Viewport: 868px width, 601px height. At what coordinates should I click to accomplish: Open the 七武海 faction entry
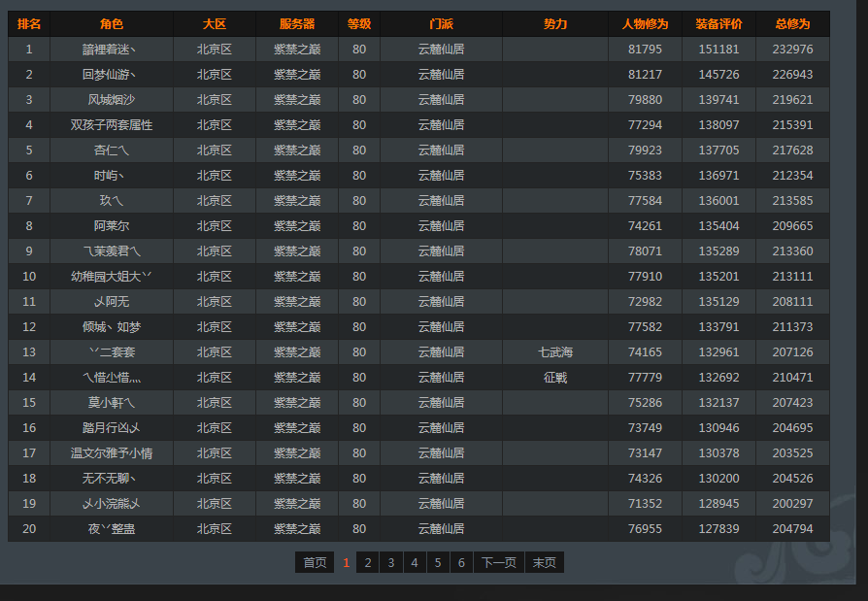coord(555,352)
